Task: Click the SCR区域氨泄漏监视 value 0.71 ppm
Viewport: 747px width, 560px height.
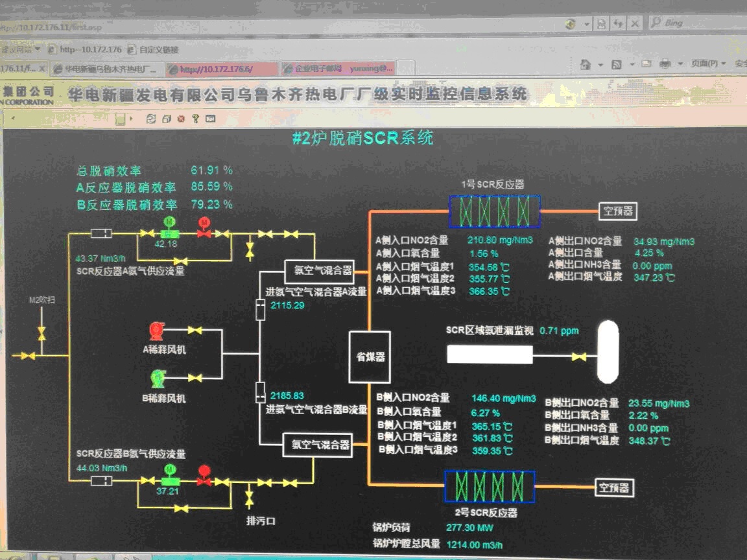Action: tap(560, 331)
